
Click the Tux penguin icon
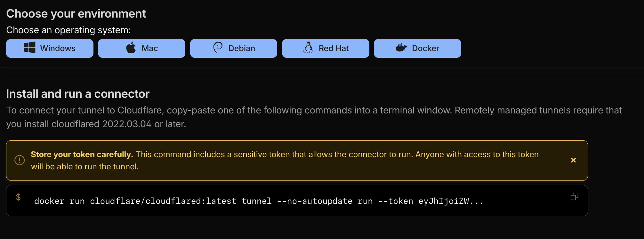tap(308, 48)
